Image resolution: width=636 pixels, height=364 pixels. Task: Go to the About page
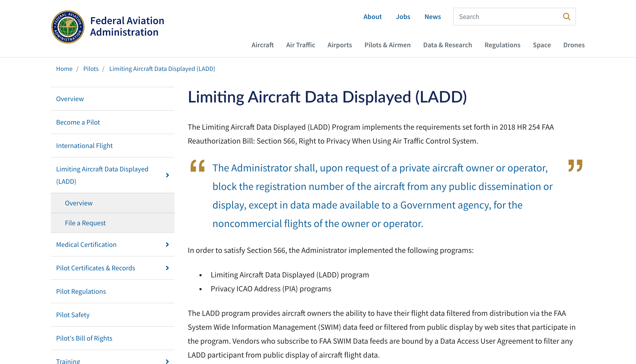click(x=372, y=17)
